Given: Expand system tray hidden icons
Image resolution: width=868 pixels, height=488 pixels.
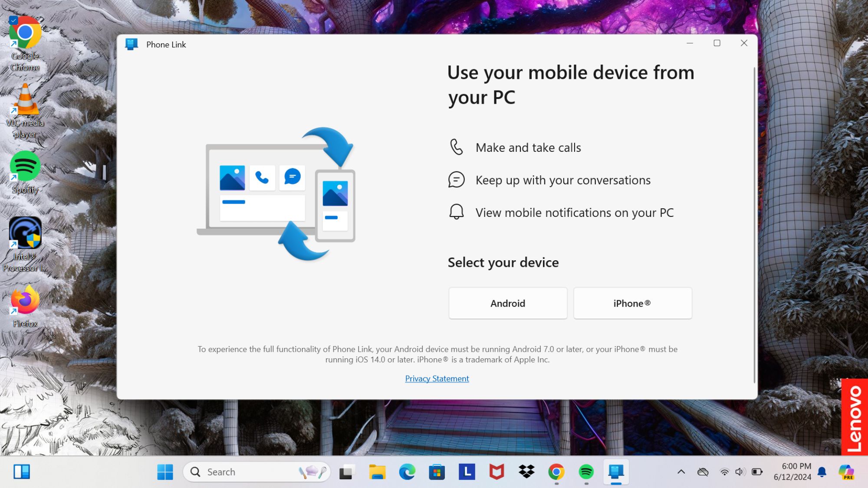Looking at the screenshot, I should pyautogui.click(x=681, y=472).
